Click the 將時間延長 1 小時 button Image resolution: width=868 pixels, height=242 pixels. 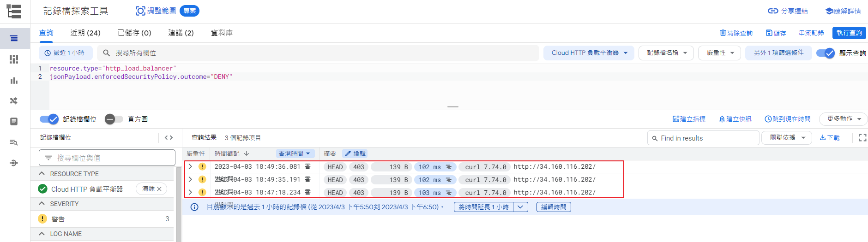coord(483,207)
